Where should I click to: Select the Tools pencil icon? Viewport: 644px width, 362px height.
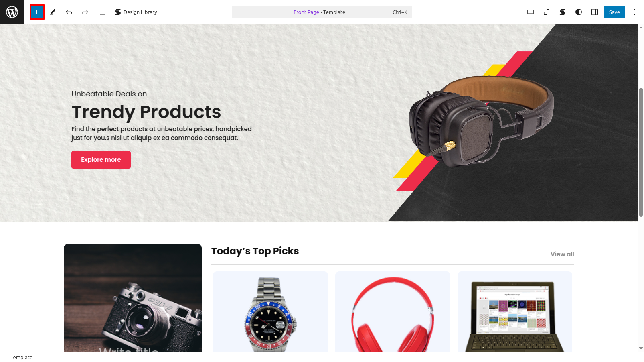(53, 12)
